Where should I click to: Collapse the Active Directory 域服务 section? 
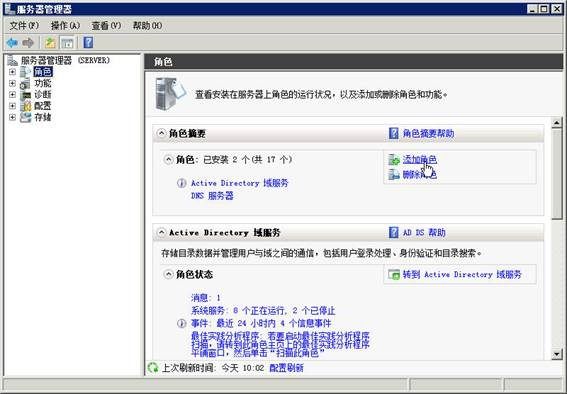[x=162, y=232]
